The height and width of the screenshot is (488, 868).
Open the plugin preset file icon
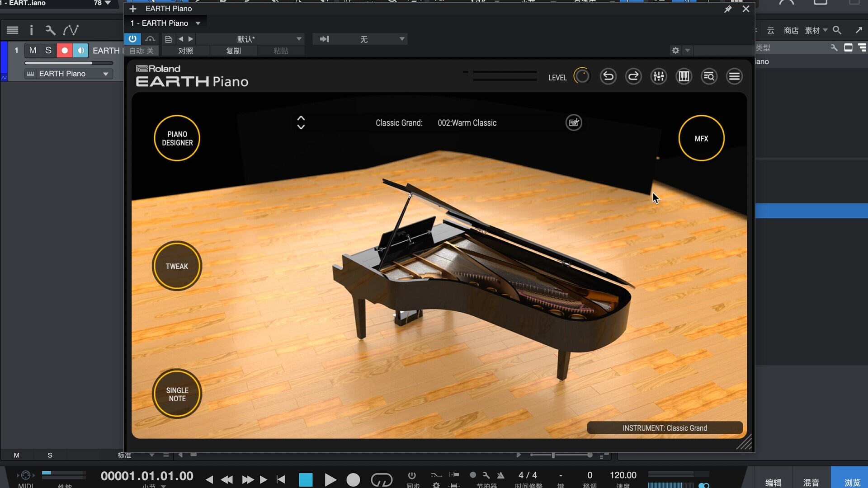(168, 39)
